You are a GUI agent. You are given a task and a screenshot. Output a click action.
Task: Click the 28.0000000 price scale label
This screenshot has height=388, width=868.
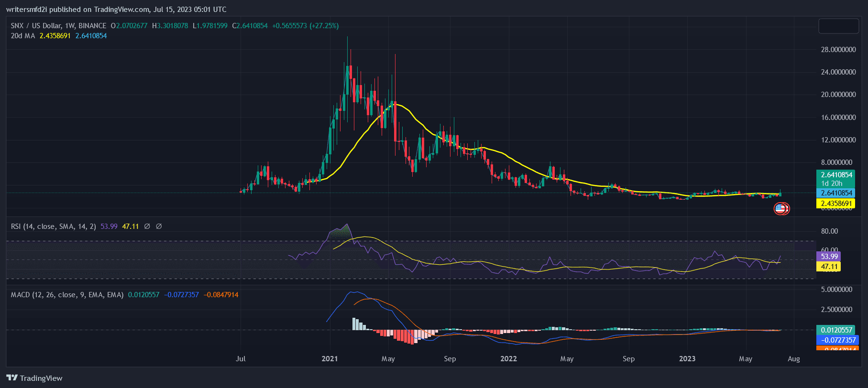coord(838,50)
